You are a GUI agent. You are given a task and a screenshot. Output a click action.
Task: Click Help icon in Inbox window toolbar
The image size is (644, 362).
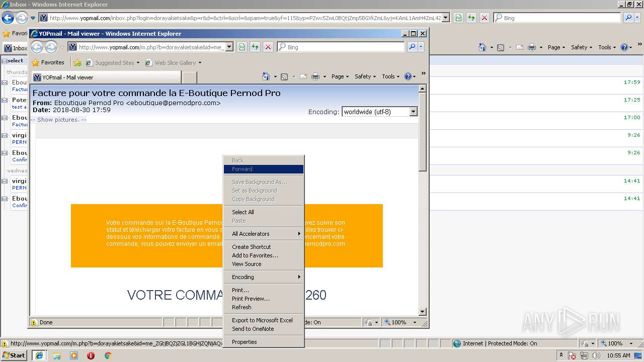[624, 47]
